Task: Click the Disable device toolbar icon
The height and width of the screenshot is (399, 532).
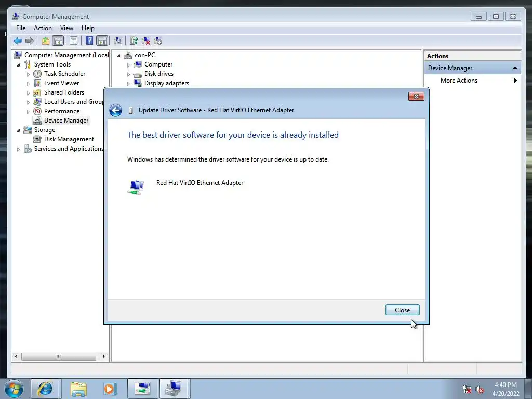Action: pyautogui.click(x=158, y=41)
